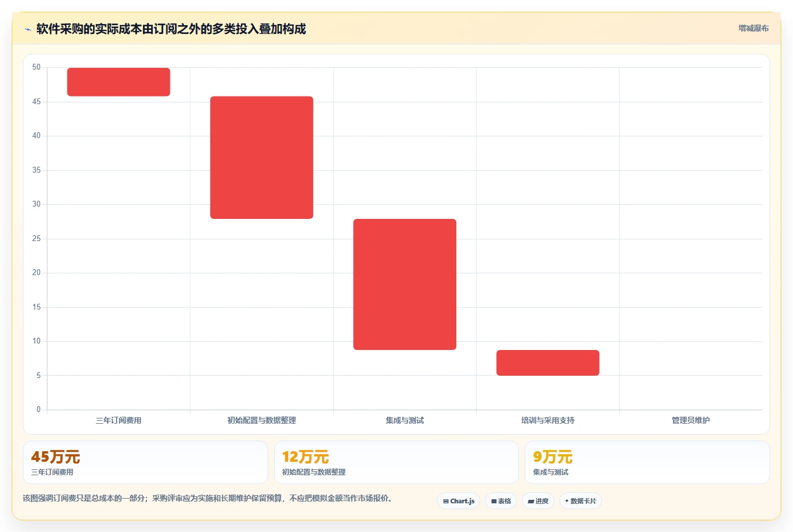
Task: Click the y-axis tick value 50
Action: pyautogui.click(x=36, y=67)
